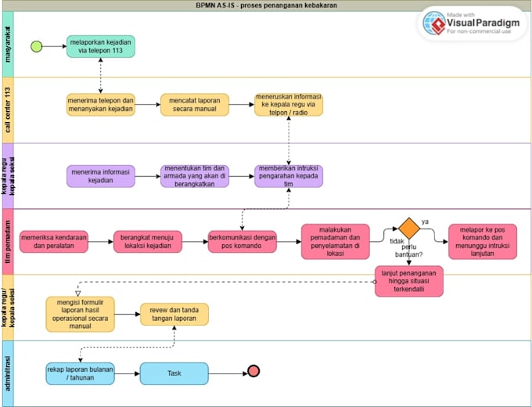This screenshot has width=532, height=407.
Task: Click the 'ya' gateway branch label
Action: pos(425,222)
